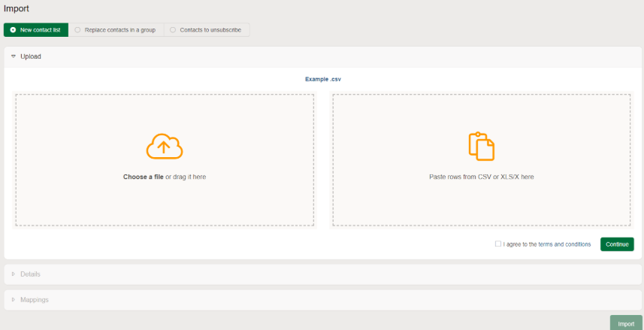Switch to Replace contacts in a group
The height and width of the screenshot is (330, 644).
[x=116, y=30]
